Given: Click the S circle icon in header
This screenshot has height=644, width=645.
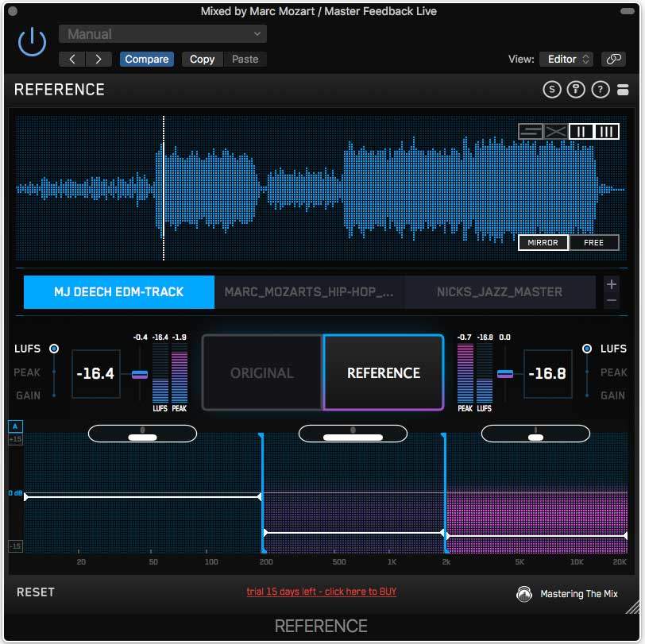Looking at the screenshot, I should [551, 90].
